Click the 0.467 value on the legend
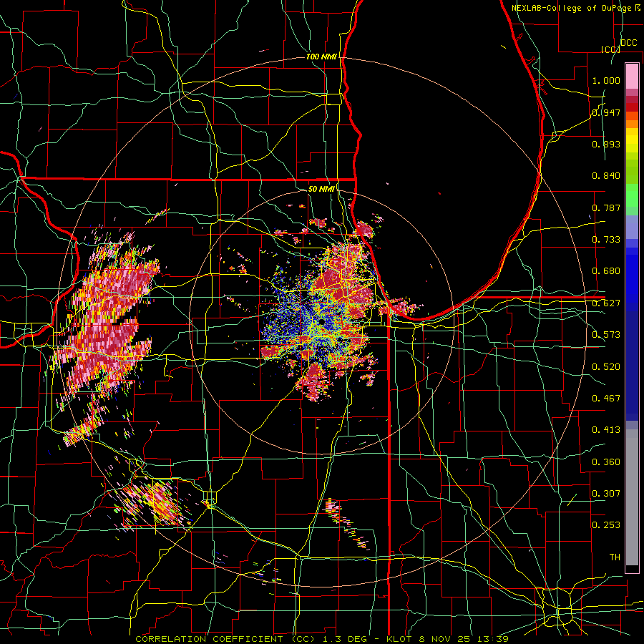Screen dimensions: 644x644 (606, 399)
